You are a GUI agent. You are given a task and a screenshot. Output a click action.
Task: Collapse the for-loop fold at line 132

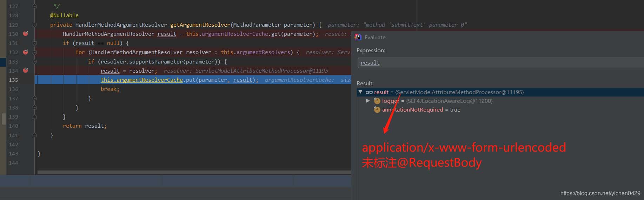click(34, 52)
